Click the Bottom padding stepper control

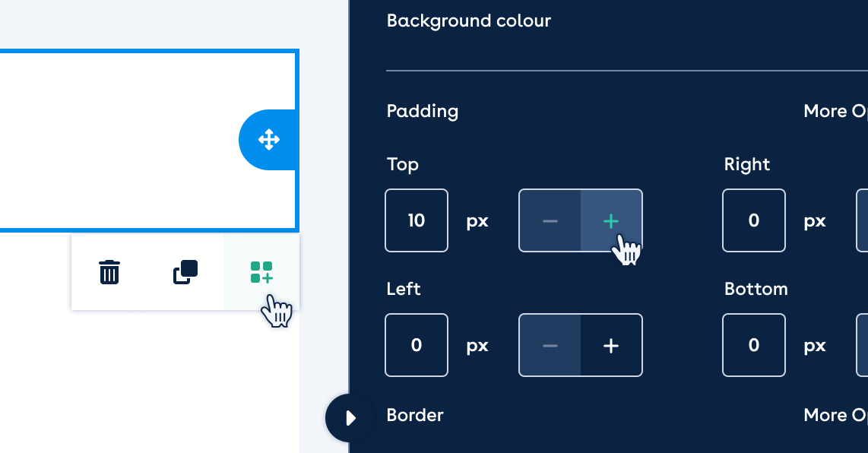pyautogui.click(x=862, y=345)
